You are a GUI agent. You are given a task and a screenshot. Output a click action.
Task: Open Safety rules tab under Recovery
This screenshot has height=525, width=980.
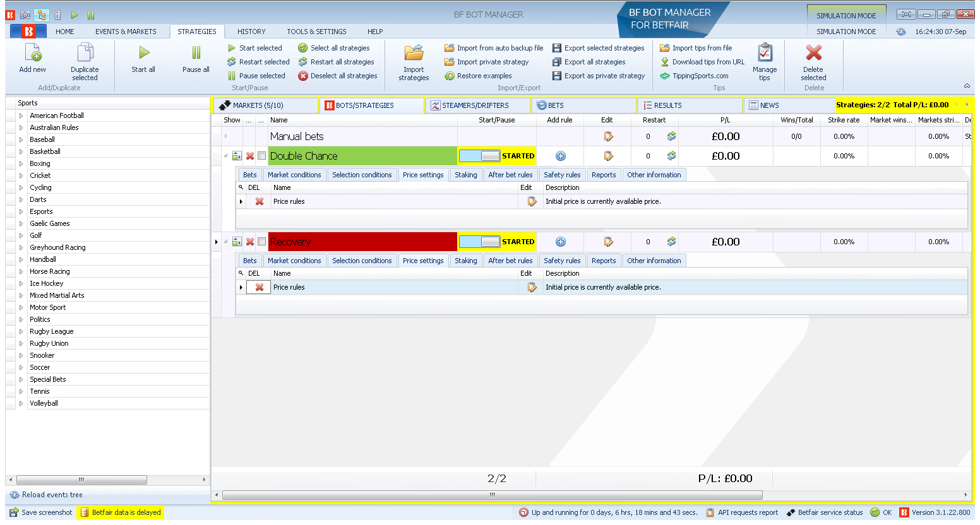click(x=562, y=261)
